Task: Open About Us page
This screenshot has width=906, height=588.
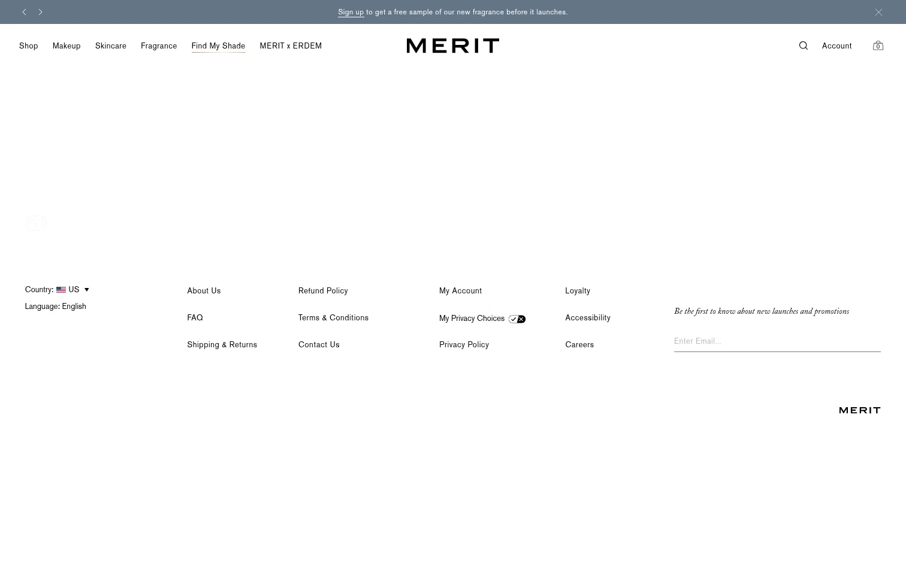Action: (204, 291)
